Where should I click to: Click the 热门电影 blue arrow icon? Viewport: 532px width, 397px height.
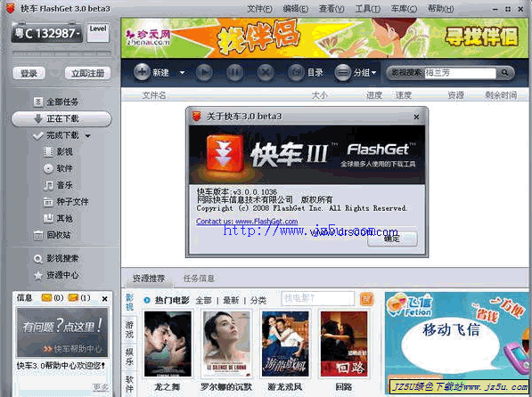coord(147,300)
